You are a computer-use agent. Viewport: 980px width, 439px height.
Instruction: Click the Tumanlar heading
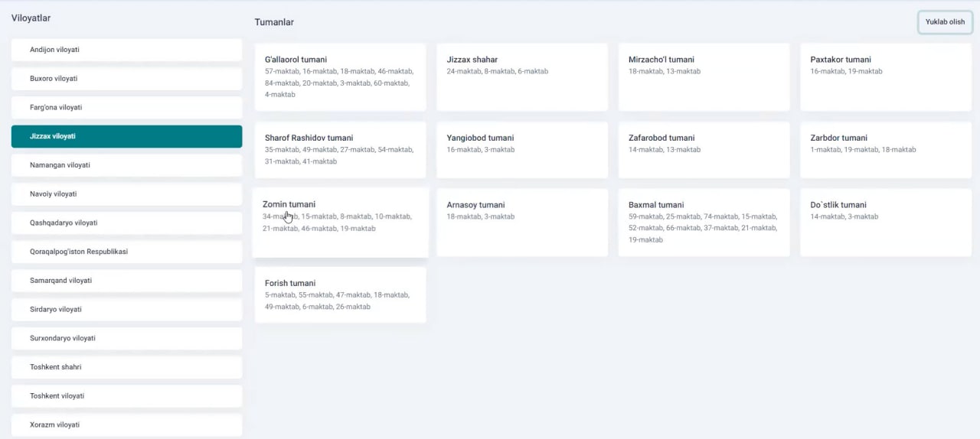point(274,22)
